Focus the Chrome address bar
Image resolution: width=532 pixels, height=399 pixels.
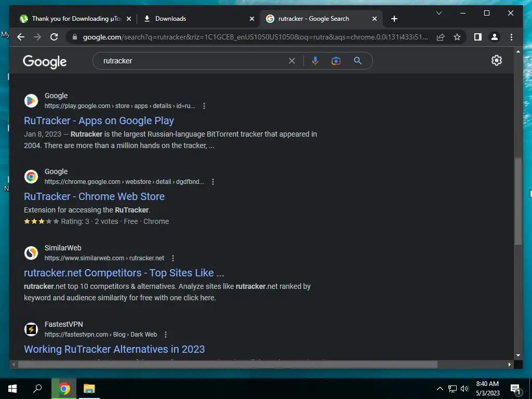click(255, 37)
